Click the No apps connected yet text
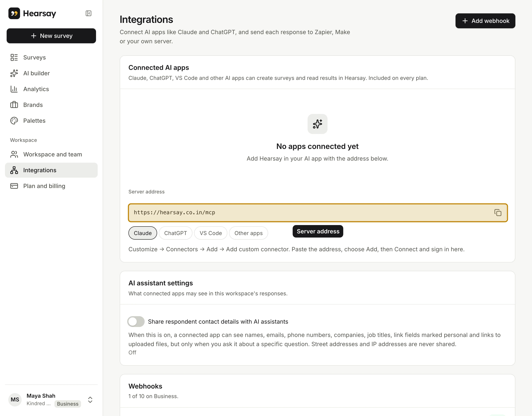Image resolution: width=532 pixels, height=416 pixels. 317,146
